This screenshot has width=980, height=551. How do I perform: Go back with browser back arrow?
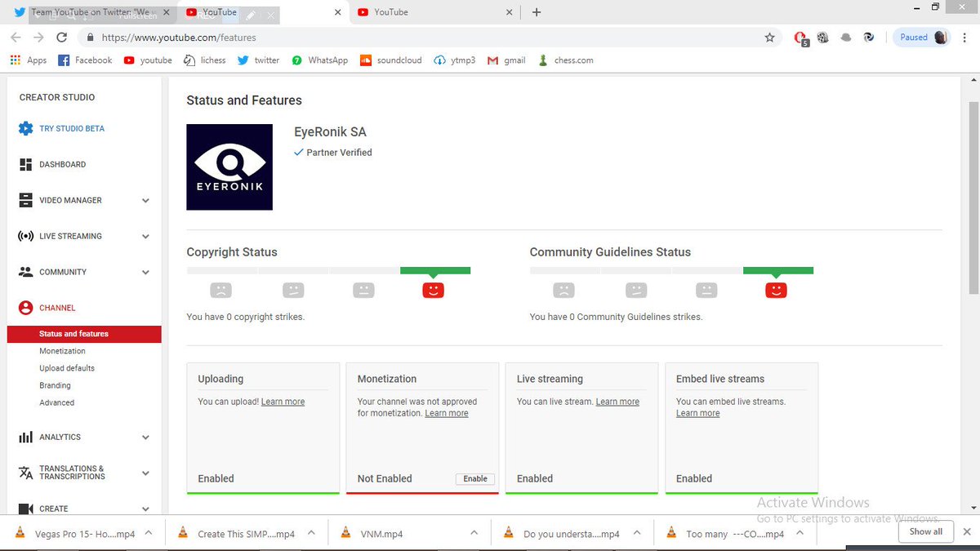16,38
